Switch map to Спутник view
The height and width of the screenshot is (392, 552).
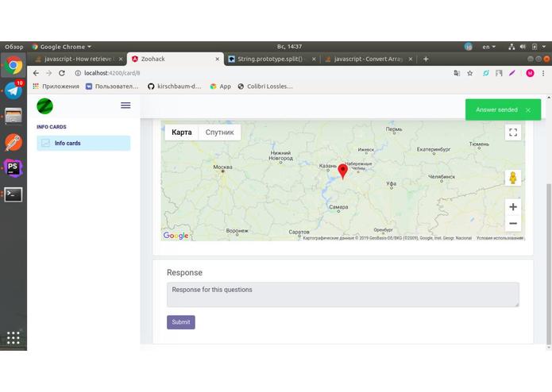(x=220, y=133)
